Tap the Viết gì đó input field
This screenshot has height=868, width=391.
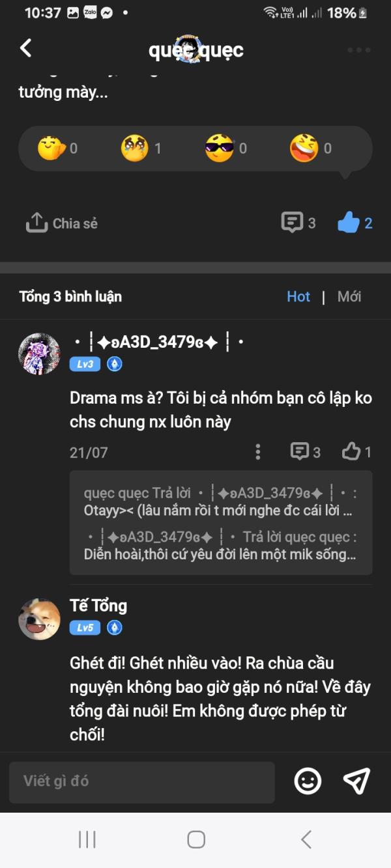[142, 781]
